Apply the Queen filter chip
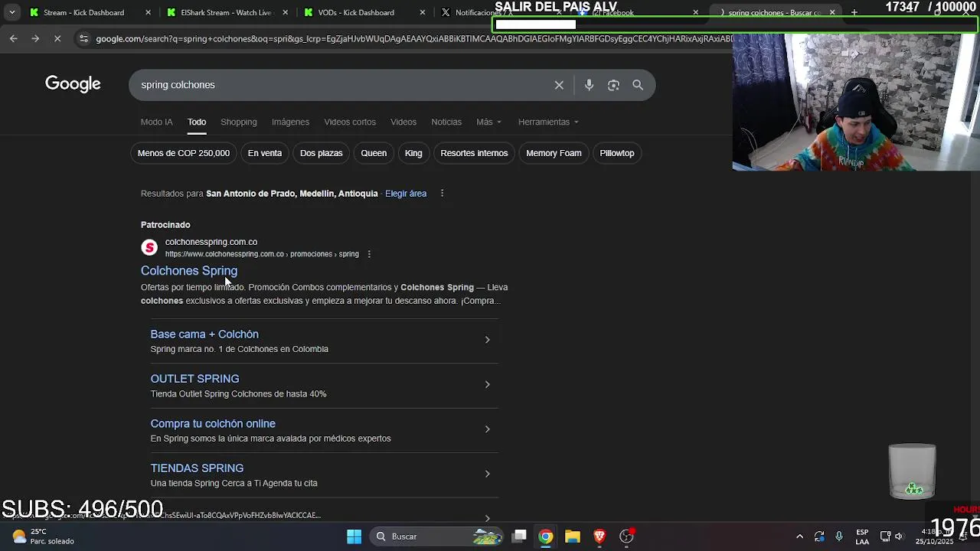Screen dimensions: 980x551 click(x=374, y=153)
